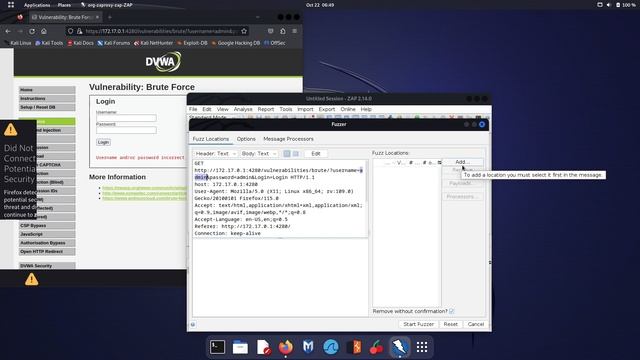Open ZAP Report menu
The width and height of the screenshot is (640, 360).
click(x=266, y=109)
